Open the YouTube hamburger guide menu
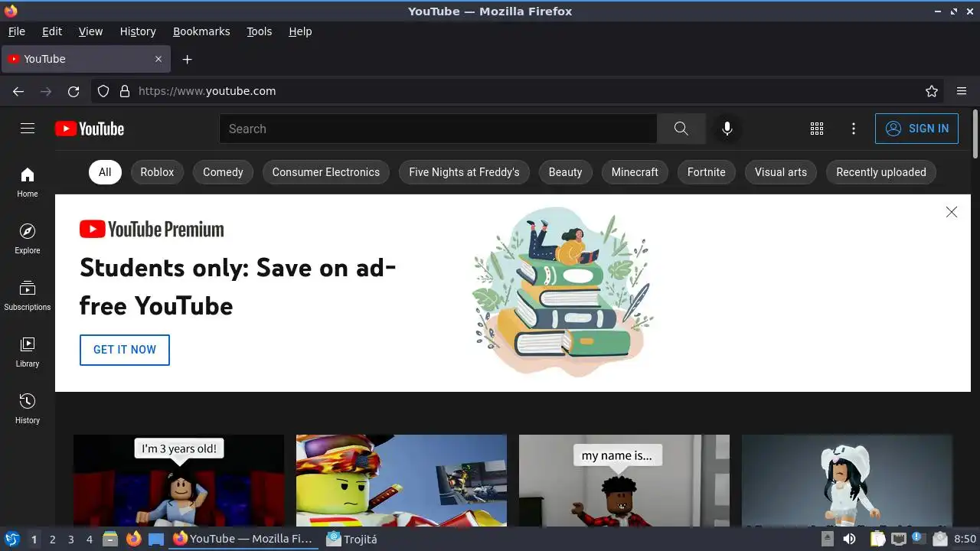980x551 pixels. click(28, 129)
